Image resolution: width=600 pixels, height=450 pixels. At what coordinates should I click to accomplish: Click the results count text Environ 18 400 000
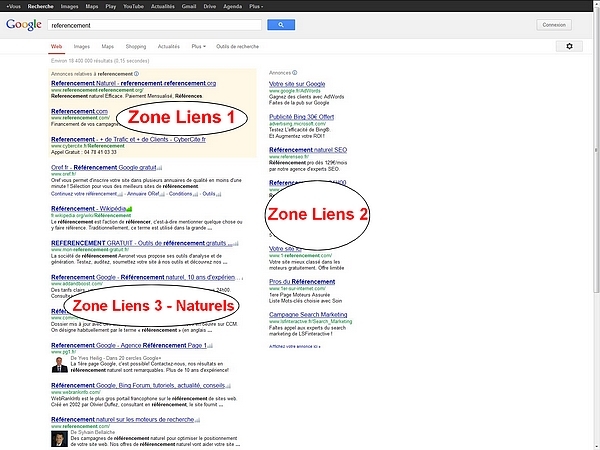pyautogui.click(x=100, y=61)
